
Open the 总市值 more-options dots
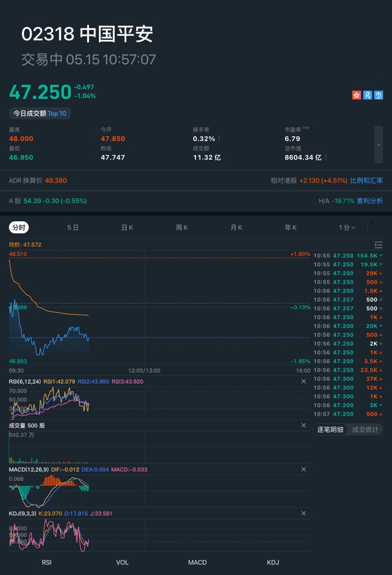326,157
